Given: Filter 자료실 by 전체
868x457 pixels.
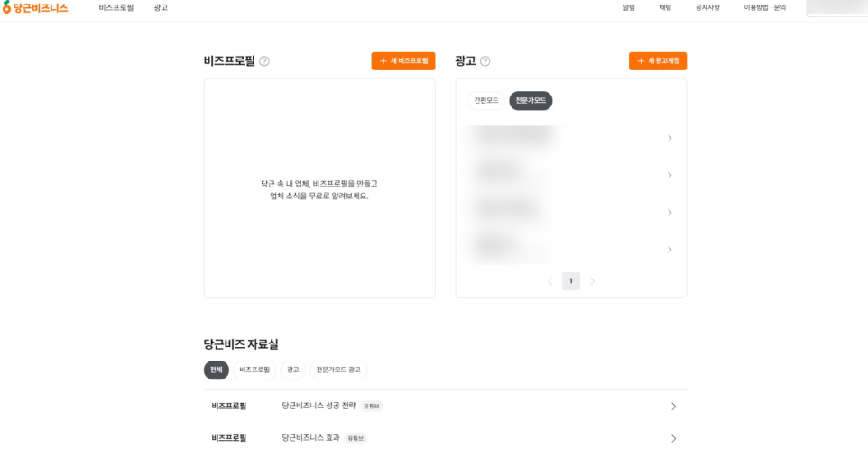Looking at the screenshot, I should (217, 370).
